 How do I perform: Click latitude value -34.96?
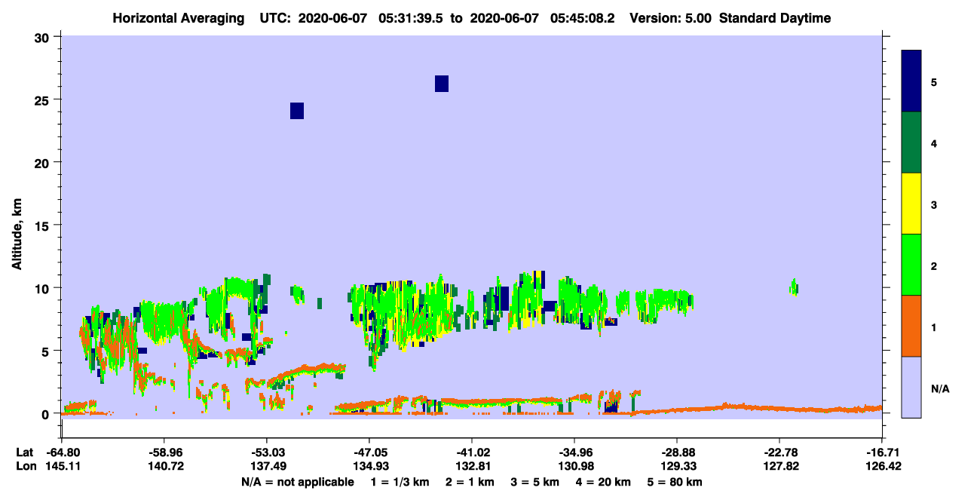click(x=574, y=452)
